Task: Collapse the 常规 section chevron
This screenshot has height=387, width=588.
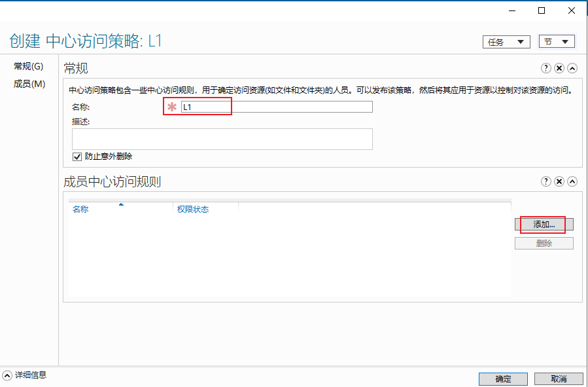Action: click(x=572, y=68)
